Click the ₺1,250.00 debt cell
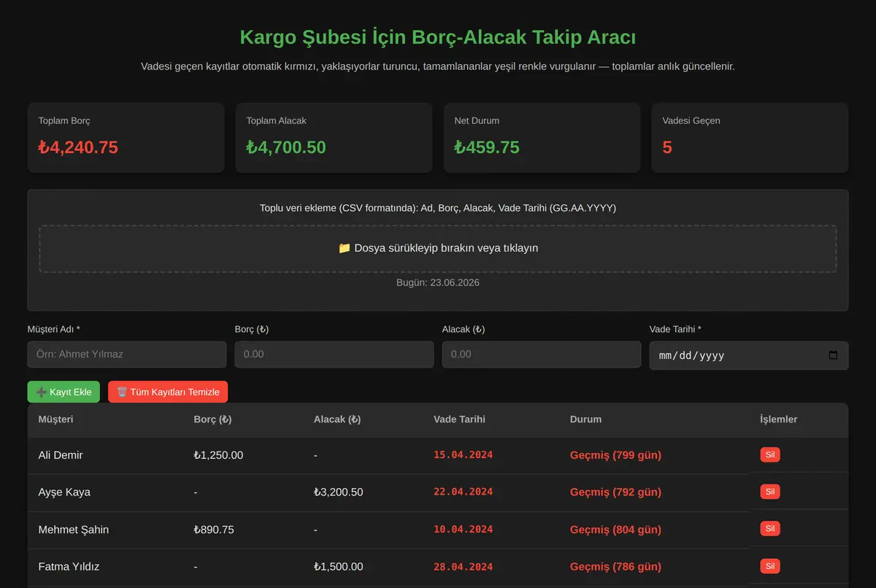Image resolution: width=876 pixels, height=588 pixels. click(218, 455)
